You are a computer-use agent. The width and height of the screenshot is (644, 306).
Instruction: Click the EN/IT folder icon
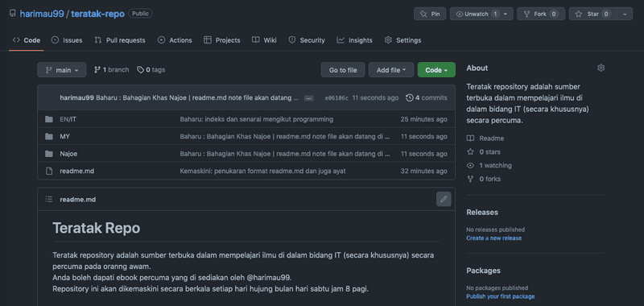click(x=49, y=119)
